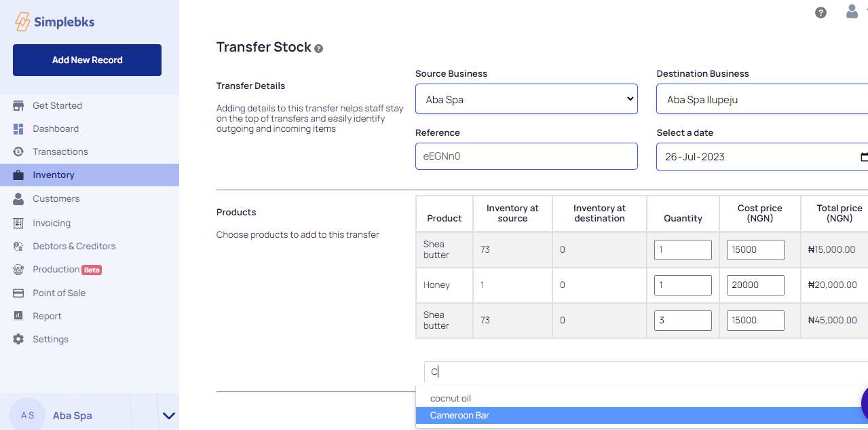Click the Customers person icon

pos(18,199)
